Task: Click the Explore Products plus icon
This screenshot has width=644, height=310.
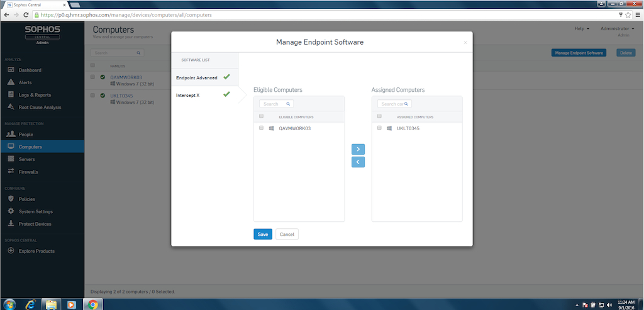Action: (11, 250)
